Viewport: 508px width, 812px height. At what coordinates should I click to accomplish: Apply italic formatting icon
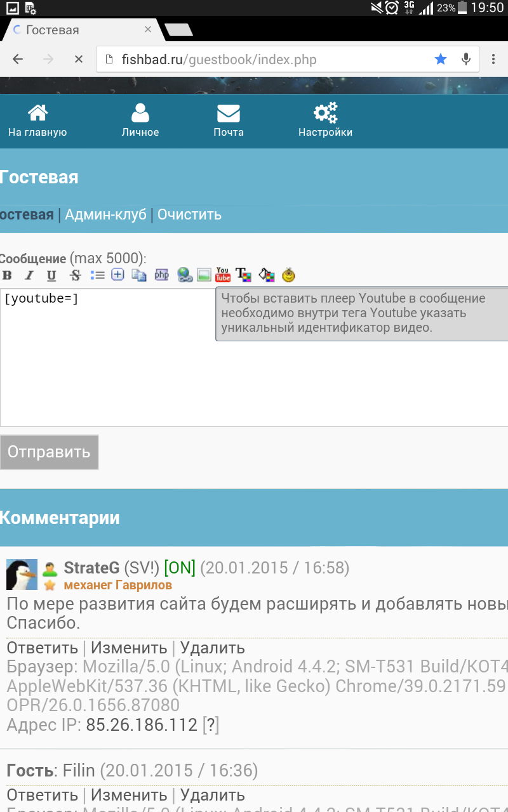pyautogui.click(x=29, y=275)
